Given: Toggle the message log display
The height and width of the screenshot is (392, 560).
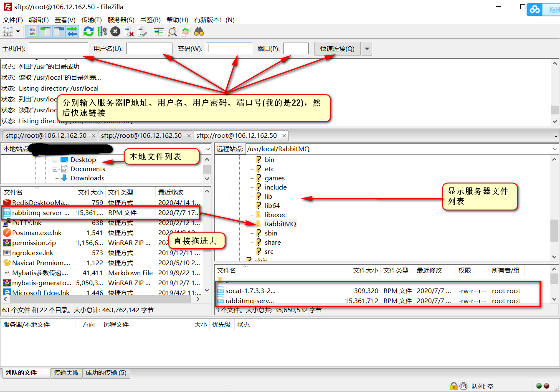Looking at the screenshot, I should (32, 31).
